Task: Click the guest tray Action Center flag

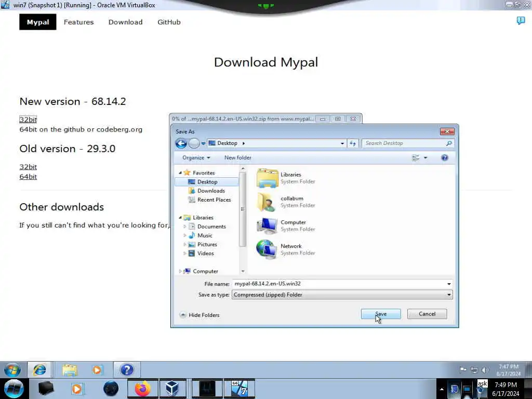Action: pyautogui.click(x=463, y=370)
